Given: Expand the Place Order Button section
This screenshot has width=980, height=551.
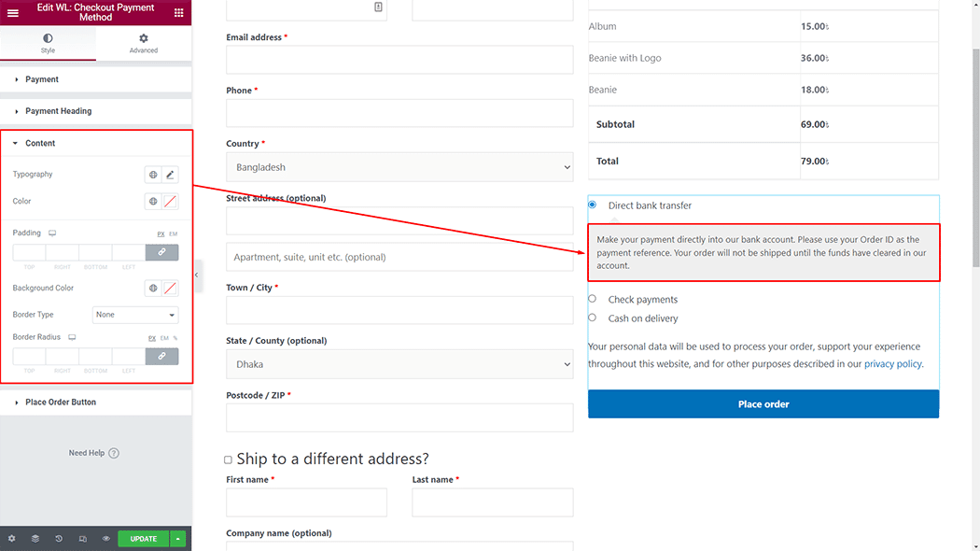Looking at the screenshot, I should coord(61,403).
